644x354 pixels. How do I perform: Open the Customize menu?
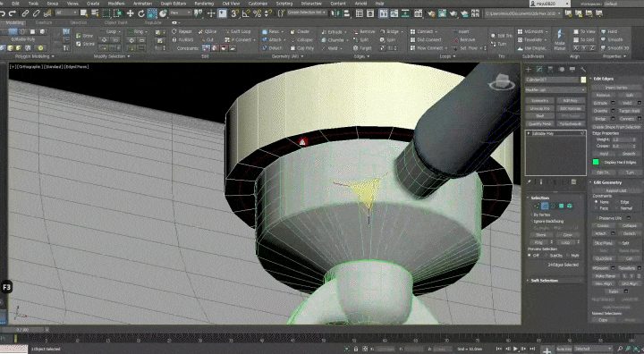point(258,4)
